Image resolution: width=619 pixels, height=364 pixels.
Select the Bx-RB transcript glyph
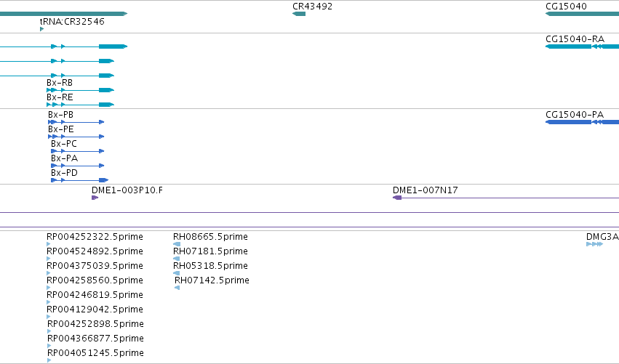[x=80, y=90]
